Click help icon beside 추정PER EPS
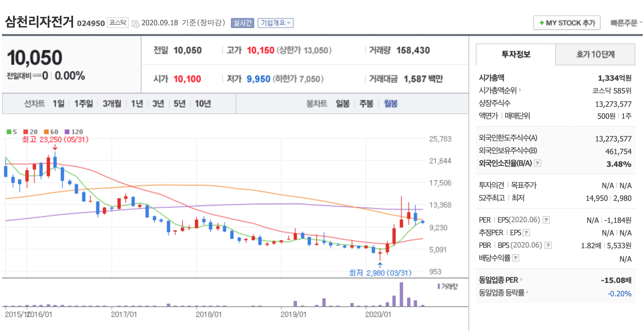The width and height of the screenshot is (644, 331). (x=526, y=233)
